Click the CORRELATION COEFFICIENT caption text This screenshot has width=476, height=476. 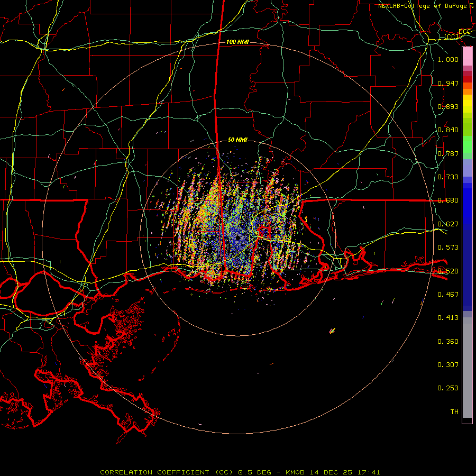point(154,472)
